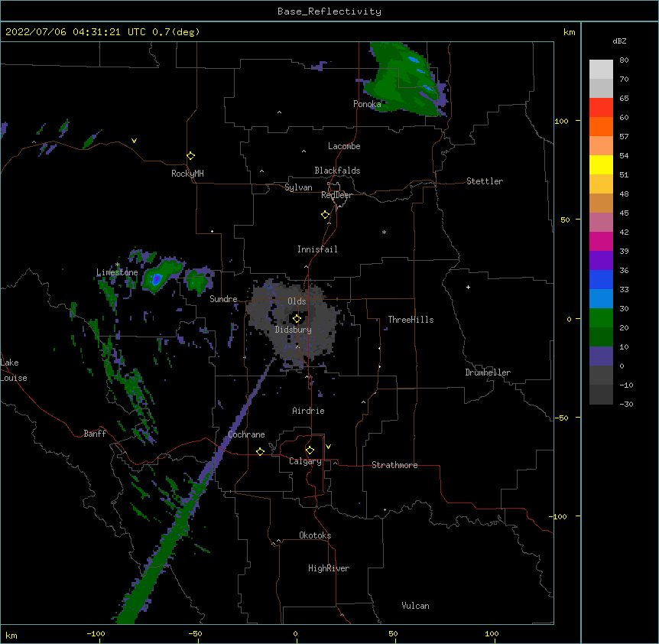Click the Drumheller label

coord(488,372)
